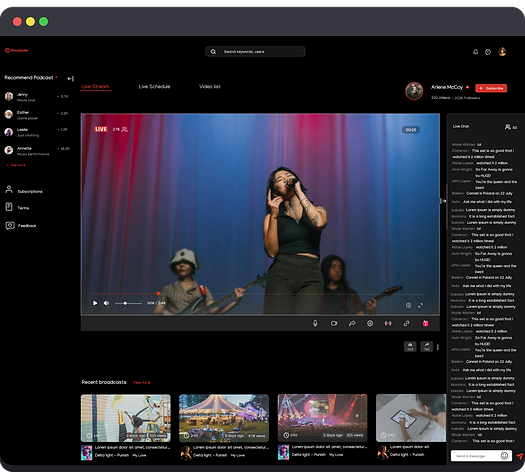Toggle microphone below the video
This screenshot has height=472, width=525.
pos(315,323)
